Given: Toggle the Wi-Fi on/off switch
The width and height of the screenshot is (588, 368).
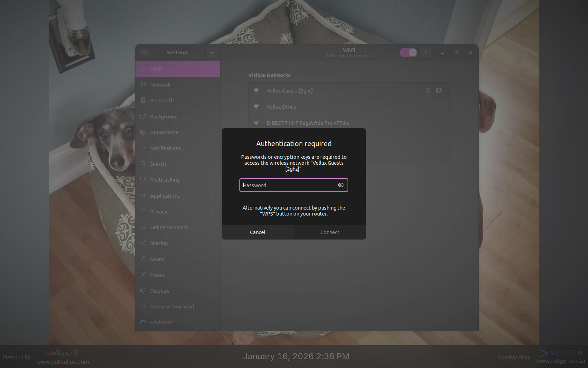Looking at the screenshot, I should point(408,53).
